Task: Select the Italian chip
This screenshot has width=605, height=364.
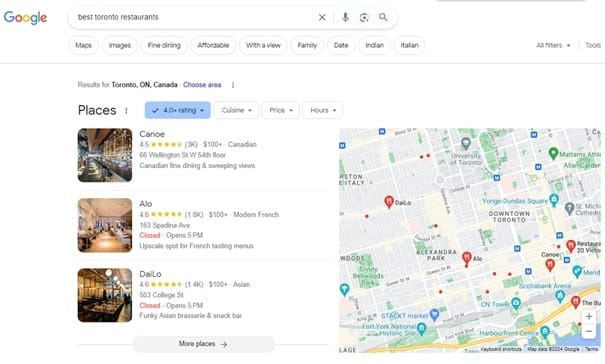Action: click(x=409, y=46)
